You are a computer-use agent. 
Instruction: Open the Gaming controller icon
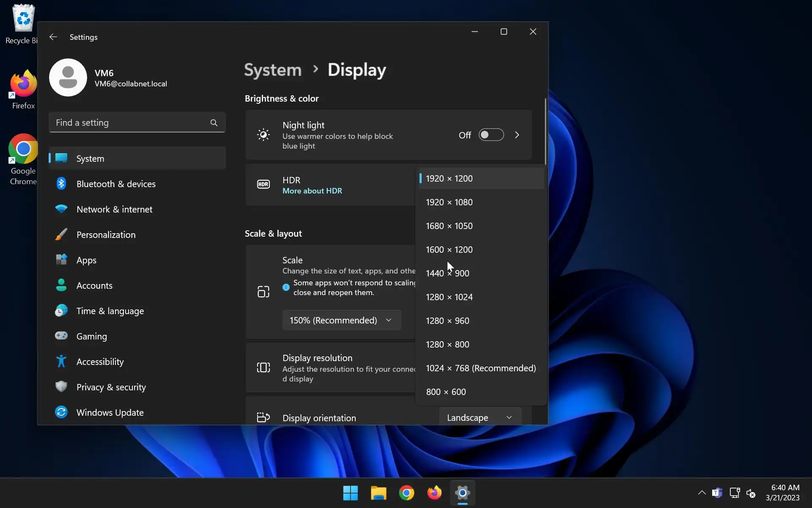(x=61, y=336)
